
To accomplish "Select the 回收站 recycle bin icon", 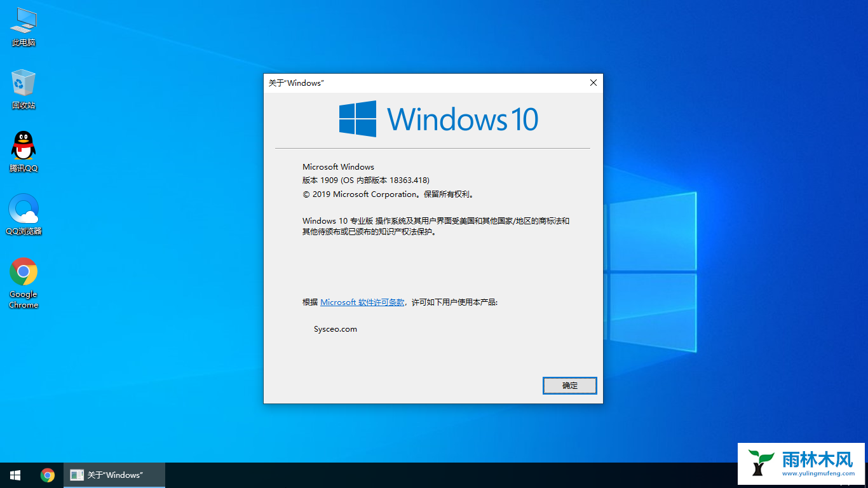I will tap(24, 90).
